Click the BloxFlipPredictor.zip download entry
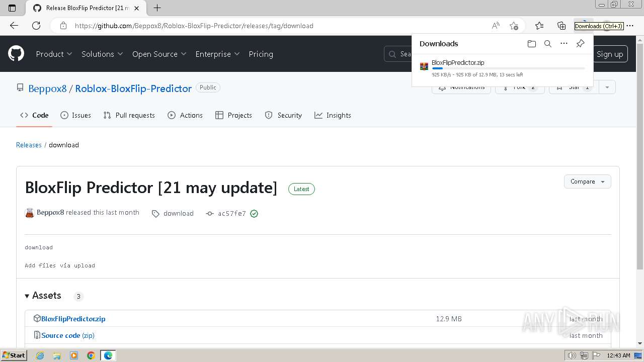This screenshot has height=362, width=644. coord(503,68)
